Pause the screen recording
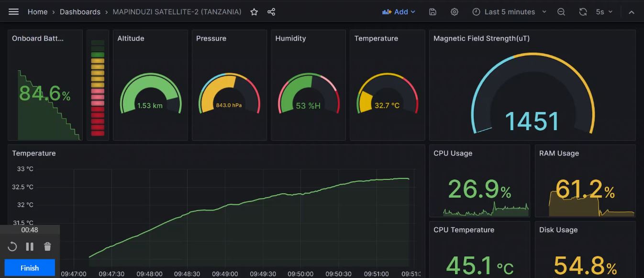Viewport: 644px width, 278px height. (x=30, y=247)
